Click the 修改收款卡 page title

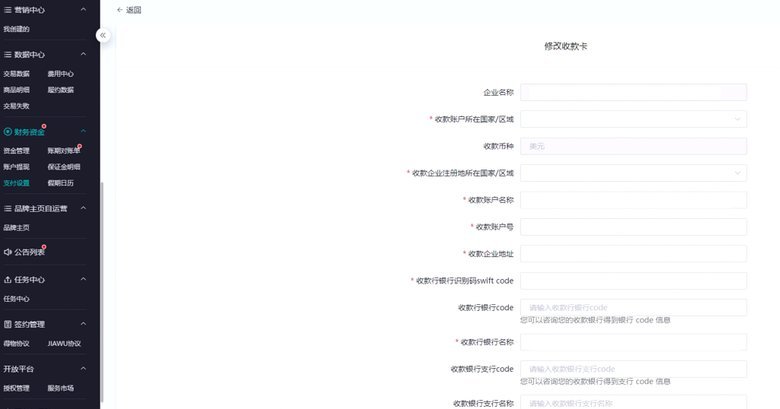(x=566, y=46)
